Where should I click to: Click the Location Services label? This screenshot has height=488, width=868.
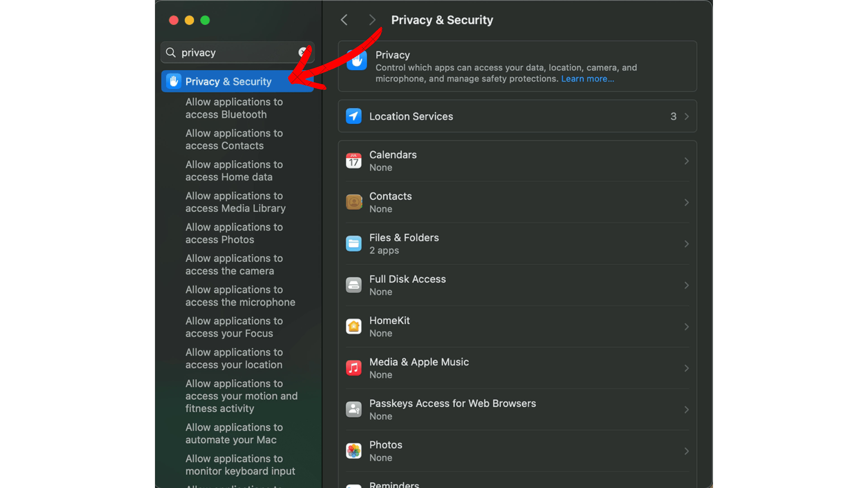point(411,117)
